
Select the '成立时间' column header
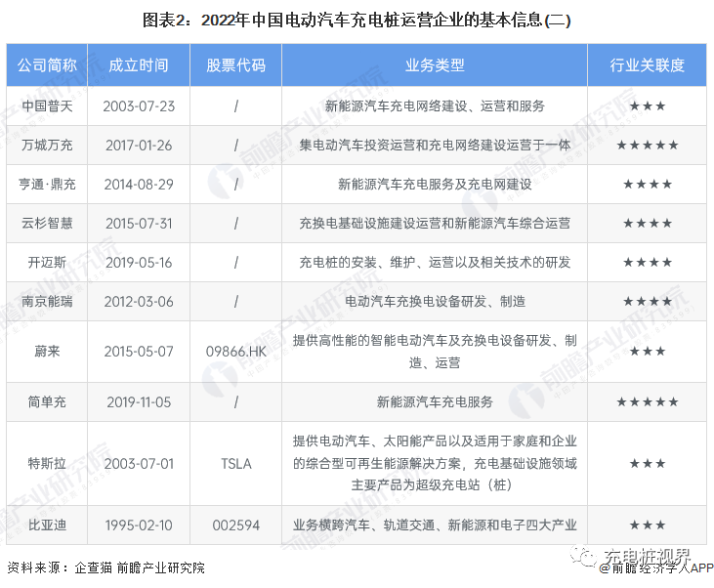[139, 65]
